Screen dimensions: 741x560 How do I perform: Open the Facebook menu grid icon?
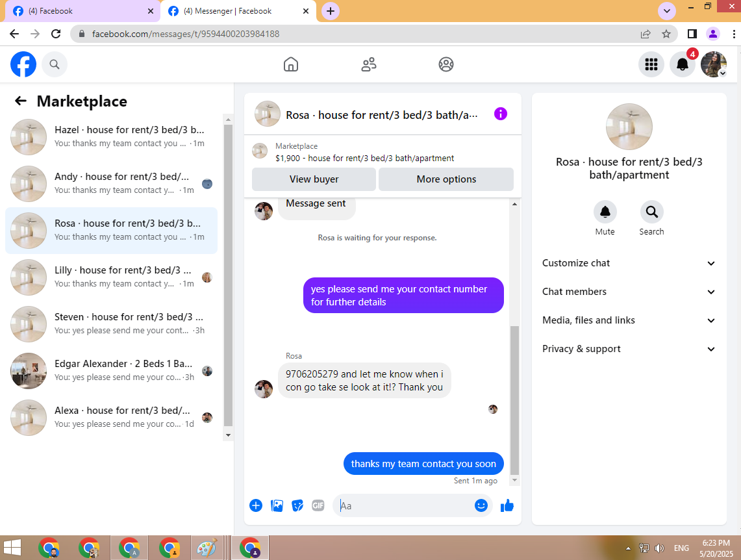651,64
